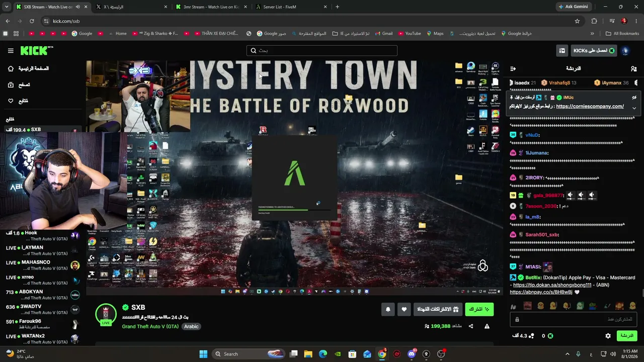Open chat settings gear icon
The width and height of the screenshot is (644, 362).
pos(608,336)
